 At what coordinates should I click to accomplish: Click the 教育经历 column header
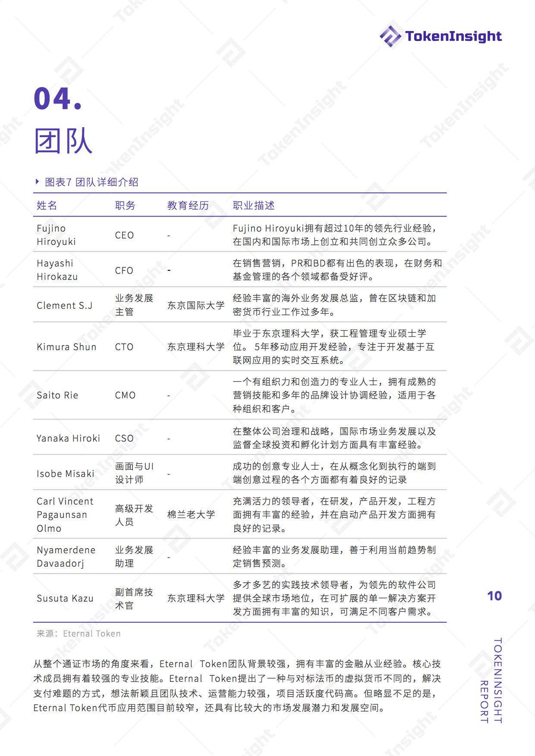tap(188, 205)
